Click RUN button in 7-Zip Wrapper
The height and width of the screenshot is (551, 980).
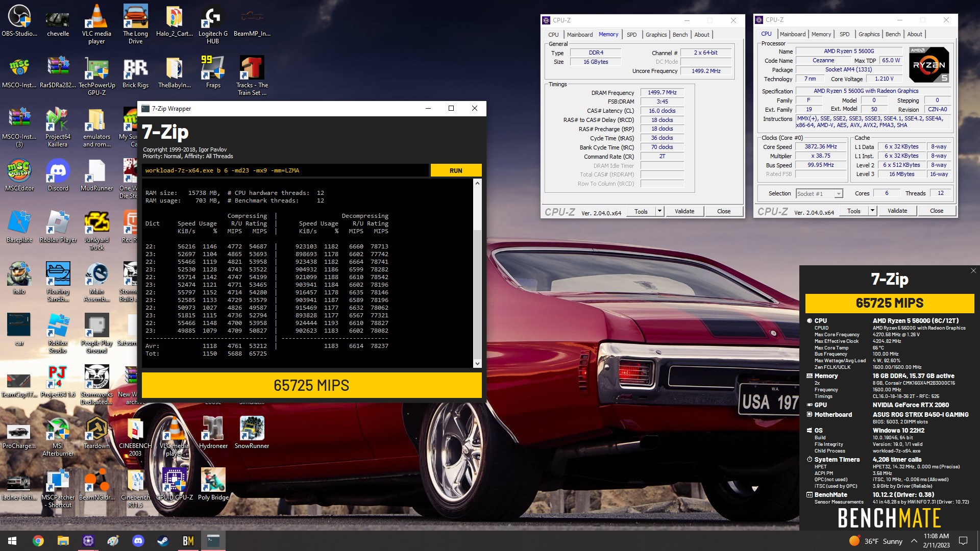[x=456, y=170]
